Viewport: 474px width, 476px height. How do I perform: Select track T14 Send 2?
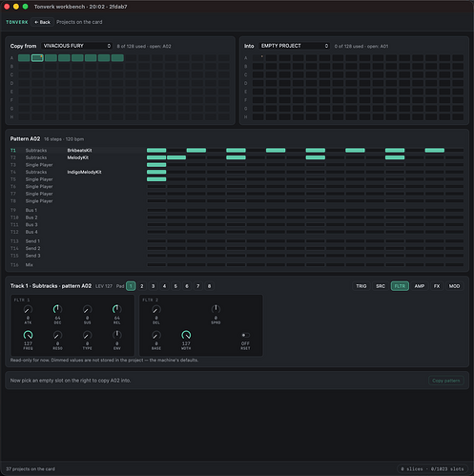pyautogui.click(x=237, y=248)
